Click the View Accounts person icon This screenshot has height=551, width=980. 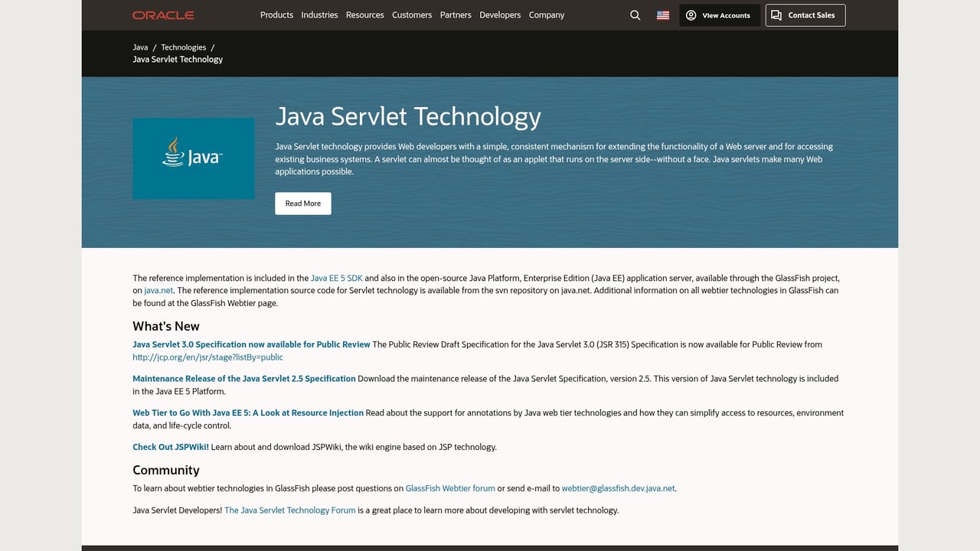click(x=691, y=15)
